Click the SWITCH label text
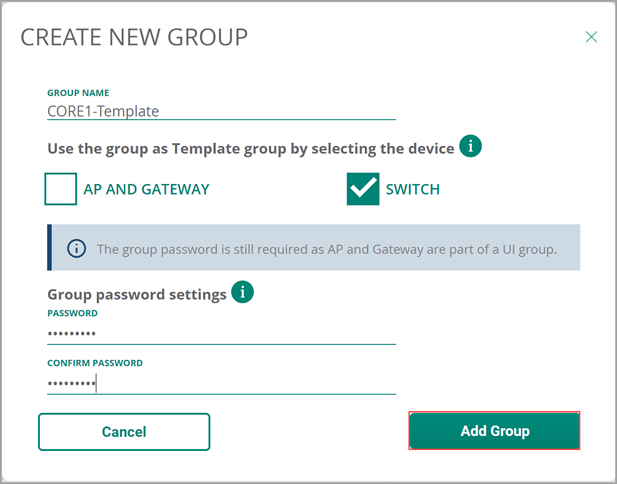 (413, 189)
